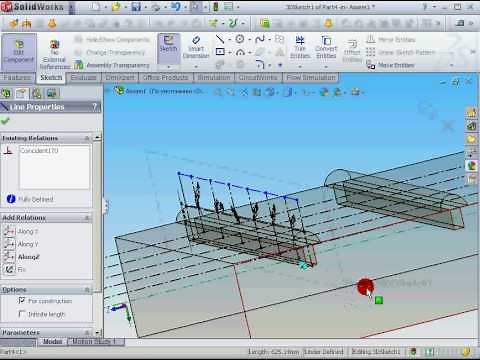Accept Line Properties with green checkmark
This screenshot has width=480, height=360.
[5, 121]
